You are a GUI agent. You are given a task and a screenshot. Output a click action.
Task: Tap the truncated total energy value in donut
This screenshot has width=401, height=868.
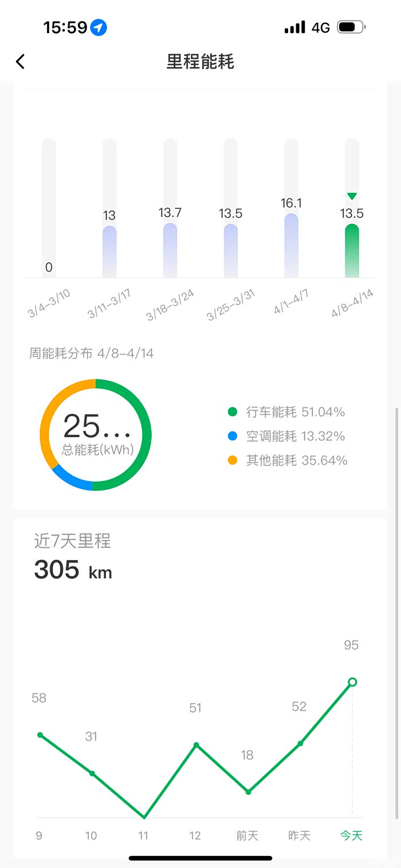pos(96,427)
